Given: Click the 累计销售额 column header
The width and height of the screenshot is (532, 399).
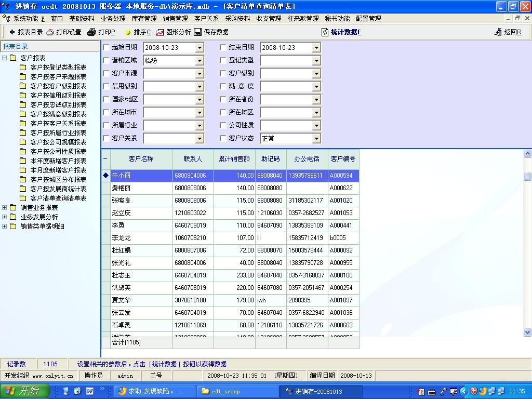Looking at the screenshot, I should tap(234, 159).
